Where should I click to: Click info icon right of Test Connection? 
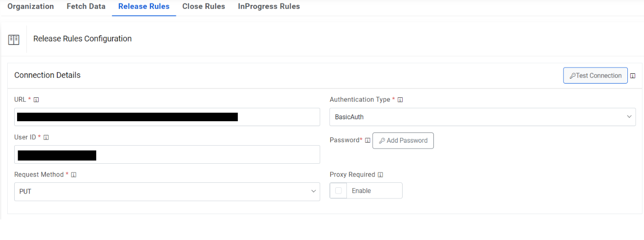(633, 76)
